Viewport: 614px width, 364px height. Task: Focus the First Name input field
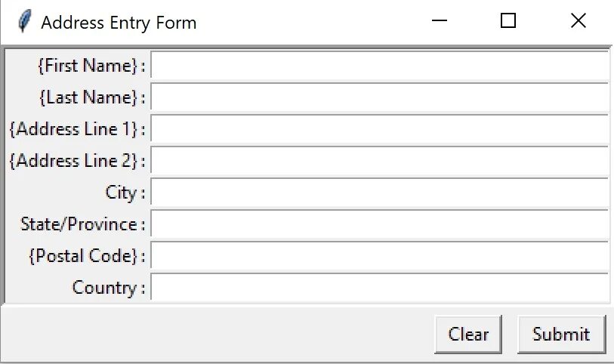click(380, 66)
